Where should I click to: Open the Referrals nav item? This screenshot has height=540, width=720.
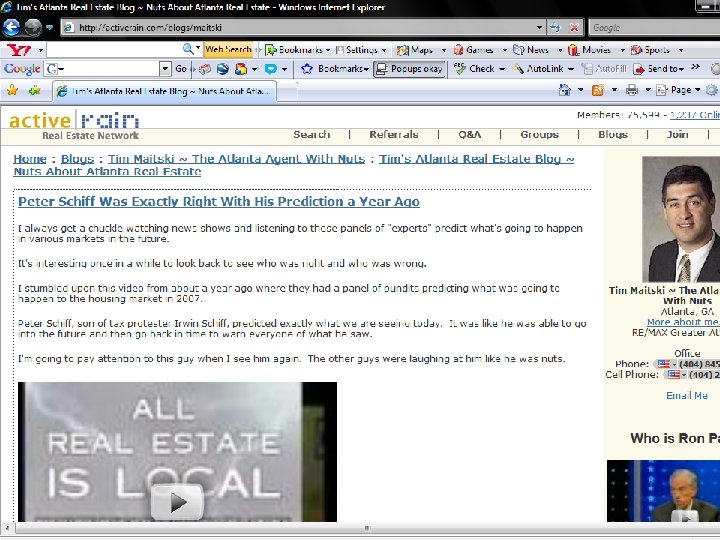[394, 135]
